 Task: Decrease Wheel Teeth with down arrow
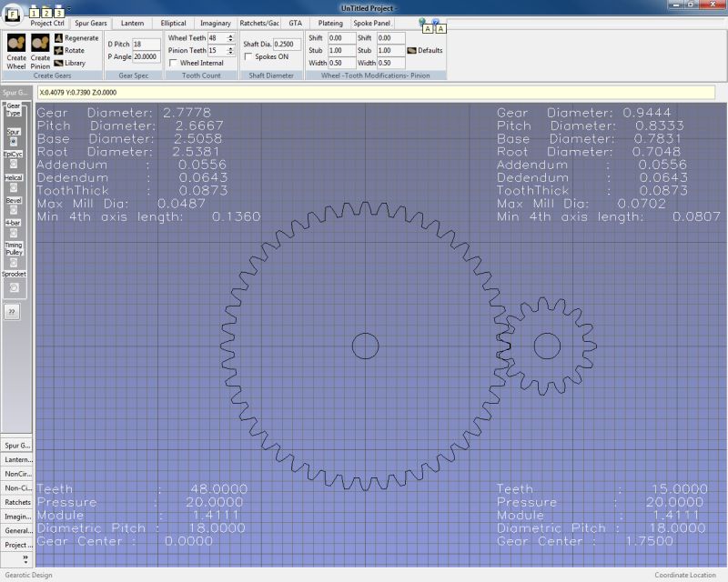(230, 40)
